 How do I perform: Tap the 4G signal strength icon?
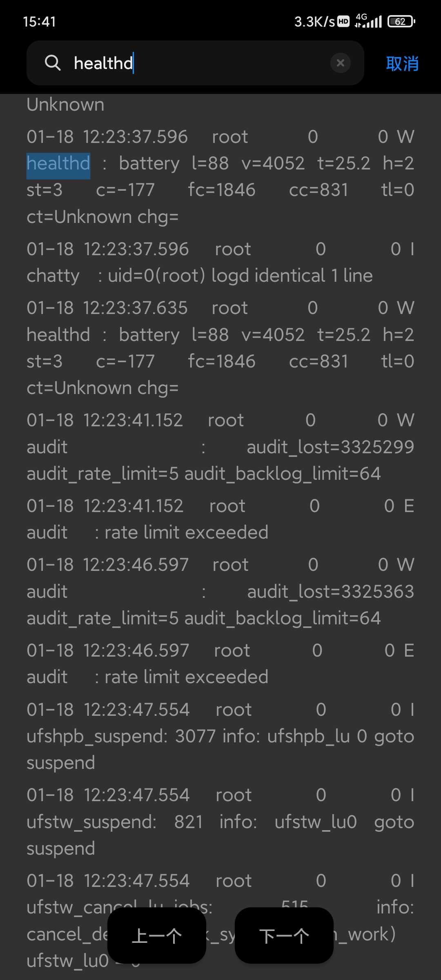coord(368,20)
